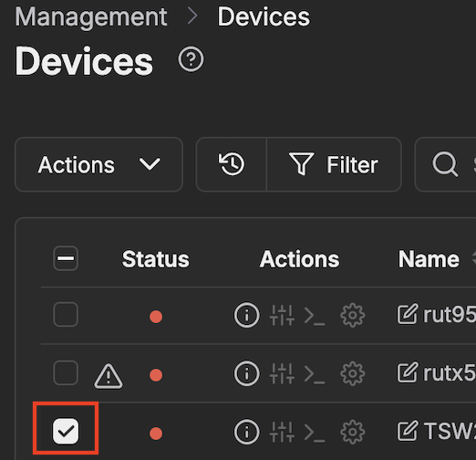Open terminal icon for rutx5 device
This screenshot has height=460, width=476.
(x=315, y=373)
